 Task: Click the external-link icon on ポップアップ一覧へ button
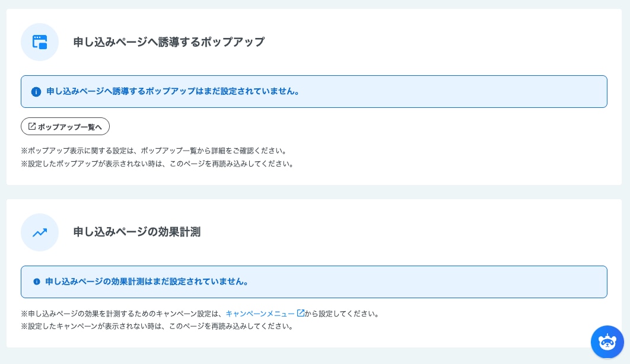(x=32, y=126)
